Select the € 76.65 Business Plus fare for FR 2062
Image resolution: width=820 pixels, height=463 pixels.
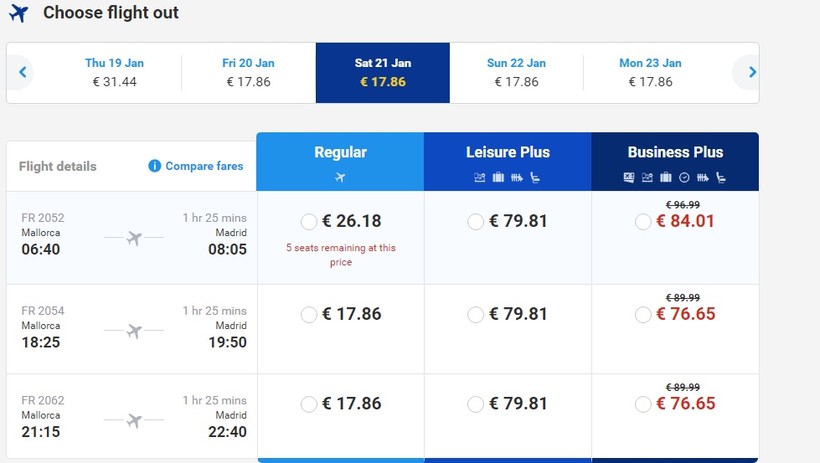coord(643,404)
